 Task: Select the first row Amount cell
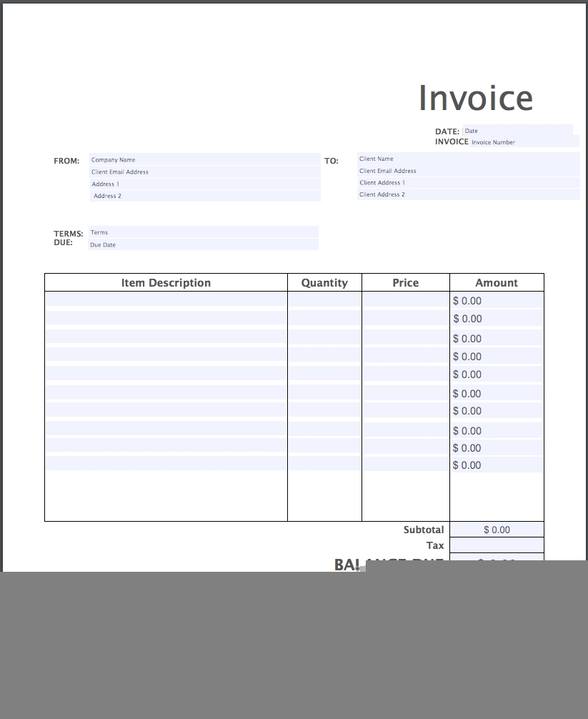point(497,301)
